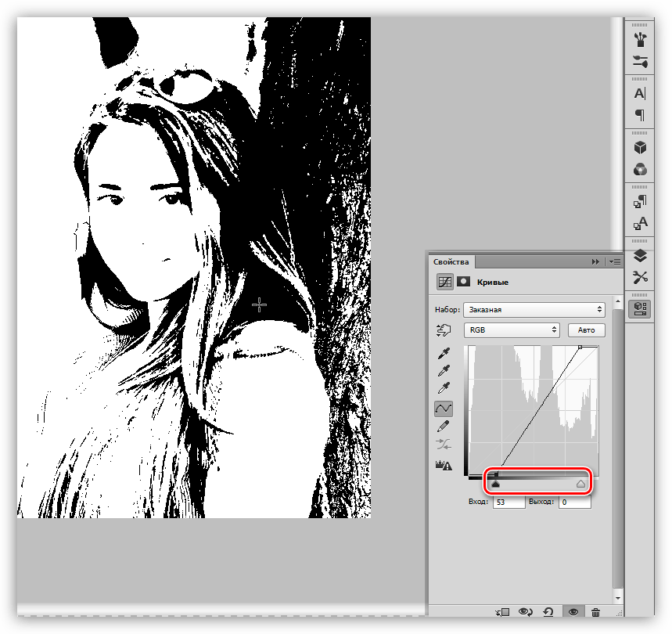Collapse the Properties panel with double arrows

[595, 261]
